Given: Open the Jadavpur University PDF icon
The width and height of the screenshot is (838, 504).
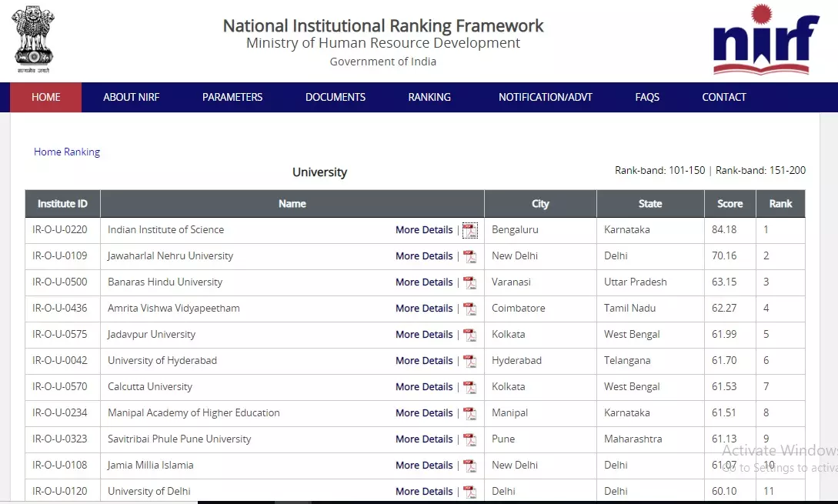Looking at the screenshot, I should pos(469,335).
